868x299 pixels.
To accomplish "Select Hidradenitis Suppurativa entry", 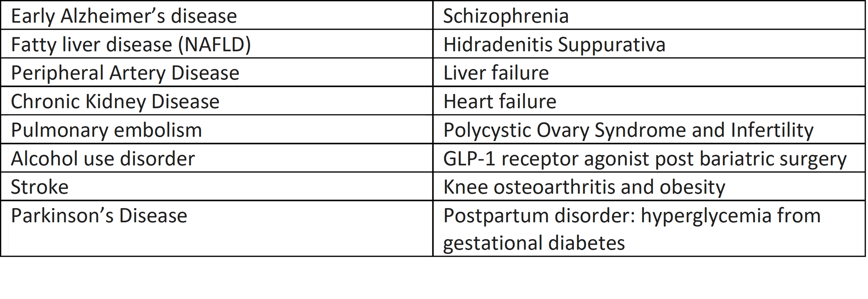I will (554, 45).
